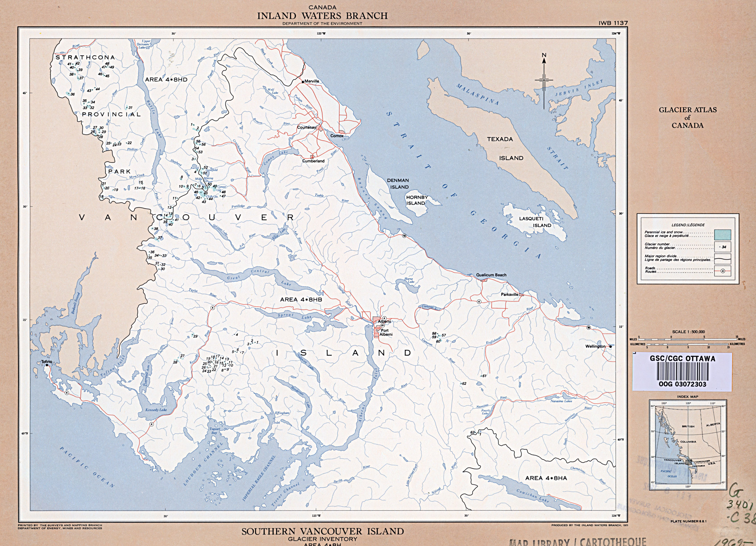Click the GSC/CGC OTTAWA sticker text
The image size is (756, 546).
point(682,358)
